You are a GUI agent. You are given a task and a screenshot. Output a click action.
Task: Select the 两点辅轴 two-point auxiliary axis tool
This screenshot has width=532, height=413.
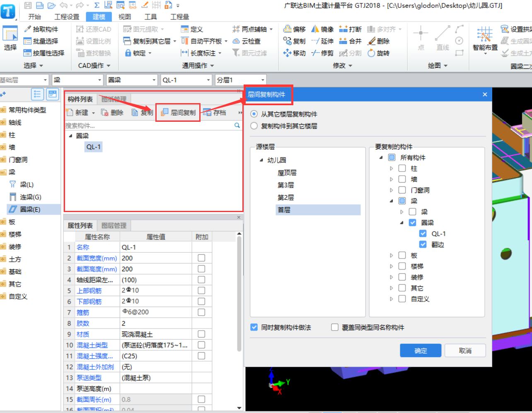pyautogui.click(x=252, y=29)
